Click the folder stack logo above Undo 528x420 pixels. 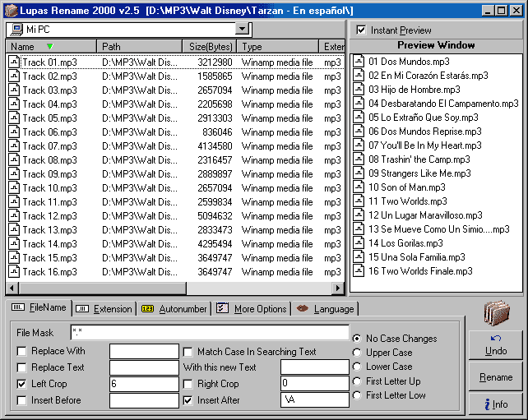tap(497, 312)
